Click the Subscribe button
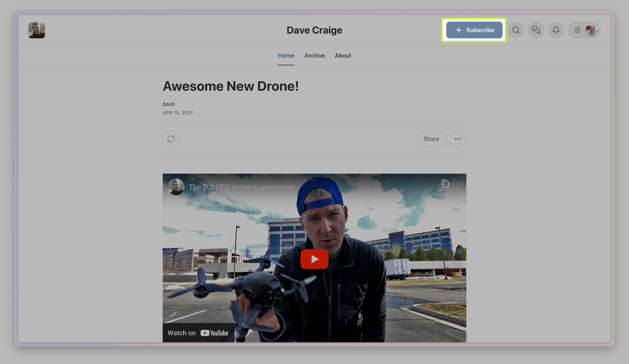Viewport: 629px width, 364px height. tap(474, 30)
